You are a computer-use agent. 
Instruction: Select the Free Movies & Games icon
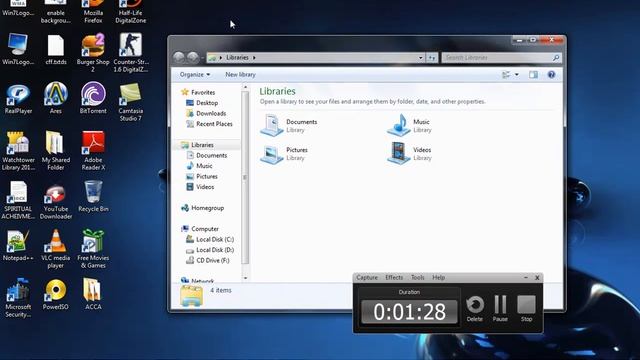(x=93, y=249)
